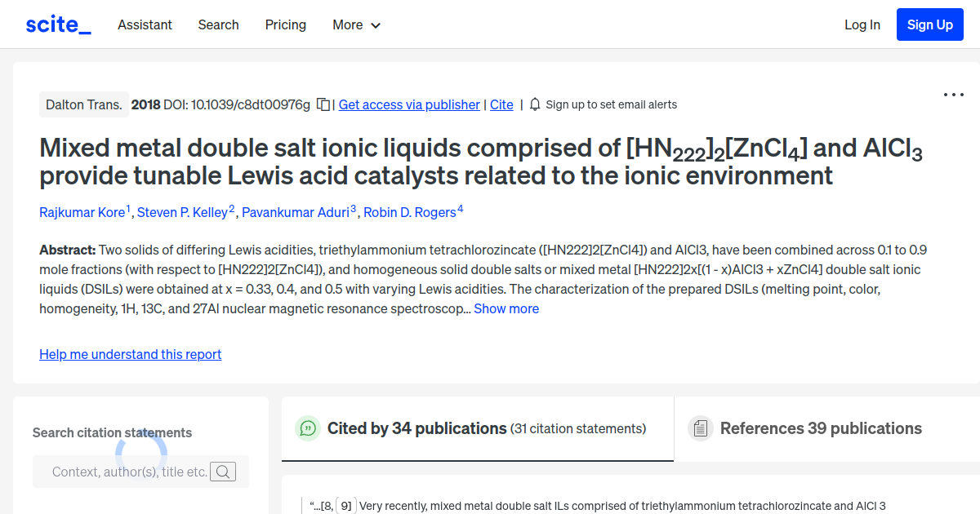Click the bell icon to set email alerts
The width and height of the screenshot is (980, 514).
coord(535,104)
